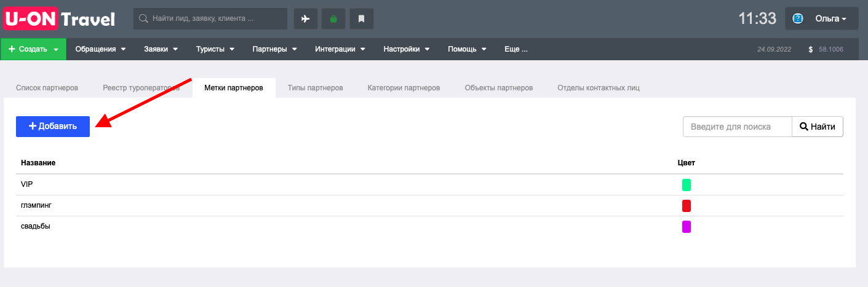
Task: Click the Название column header
Action: point(38,163)
